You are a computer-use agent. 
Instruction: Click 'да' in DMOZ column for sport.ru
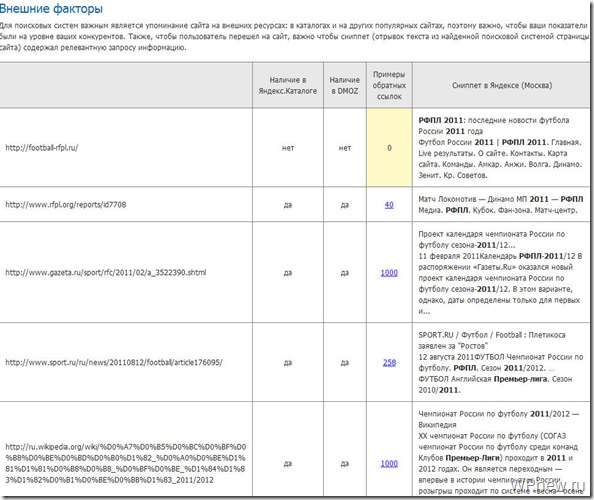pyautogui.click(x=345, y=362)
